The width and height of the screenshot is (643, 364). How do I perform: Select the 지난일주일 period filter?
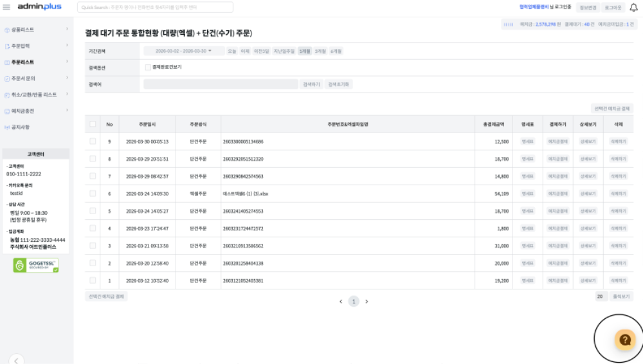pos(284,51)
